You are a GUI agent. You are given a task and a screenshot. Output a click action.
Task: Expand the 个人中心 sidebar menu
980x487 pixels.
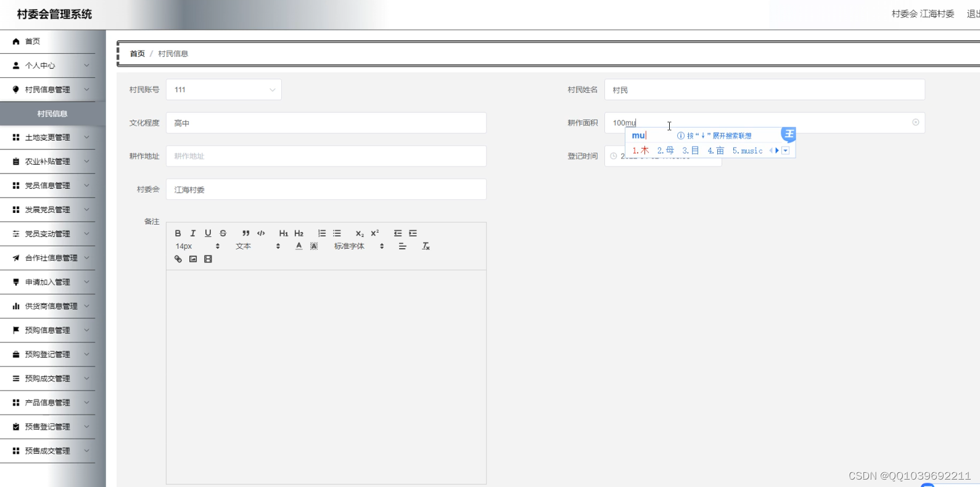coord(47,65)
